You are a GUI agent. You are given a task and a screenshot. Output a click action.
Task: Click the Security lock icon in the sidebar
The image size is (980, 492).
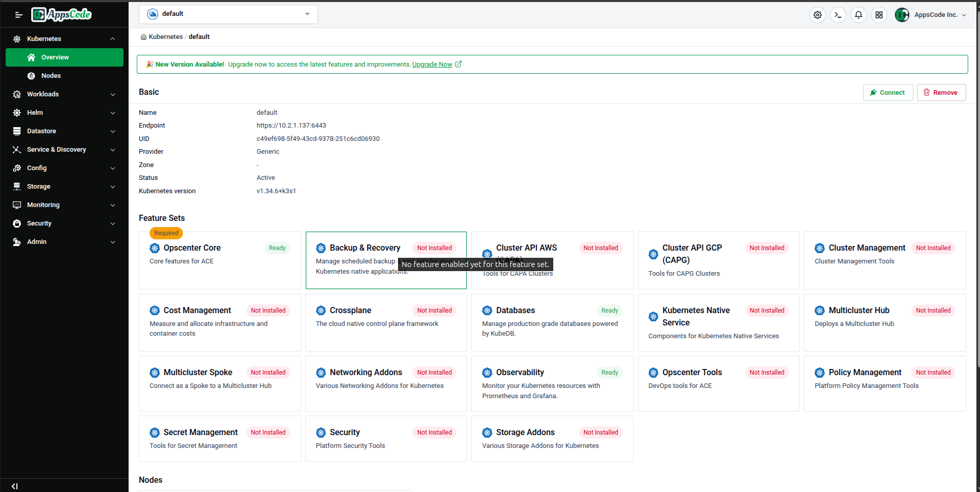(17, 223)
